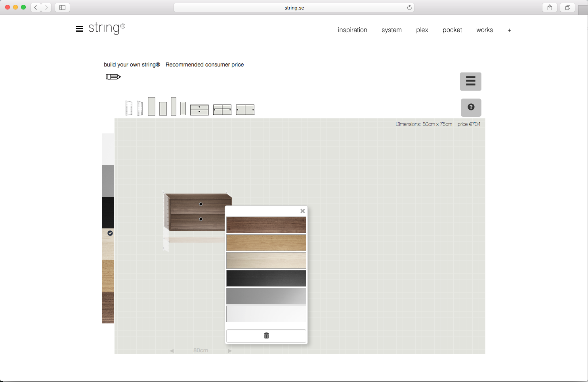The image size is (588, 382).
Task: Open the Safari share menu
Action: click(x=550, y=7)
